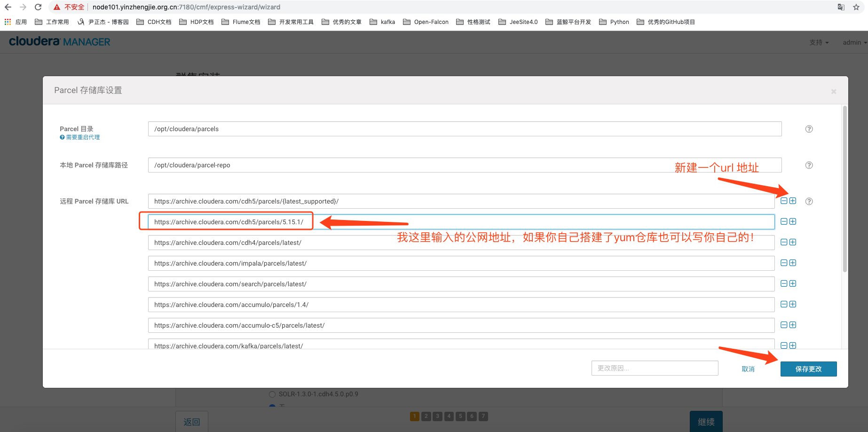
Task: Open the admin user dropdown
Action: pyautogui.click(x=855, y=42)
